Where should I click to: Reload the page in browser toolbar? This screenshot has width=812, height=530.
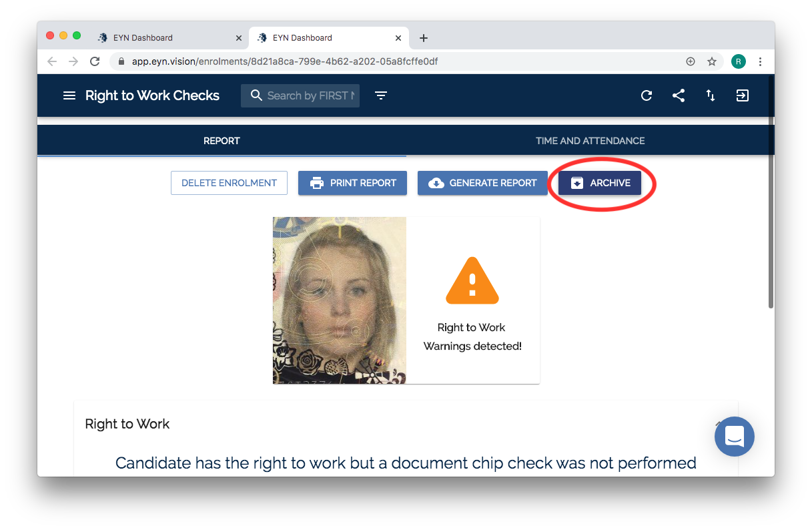tap(95, 61)
